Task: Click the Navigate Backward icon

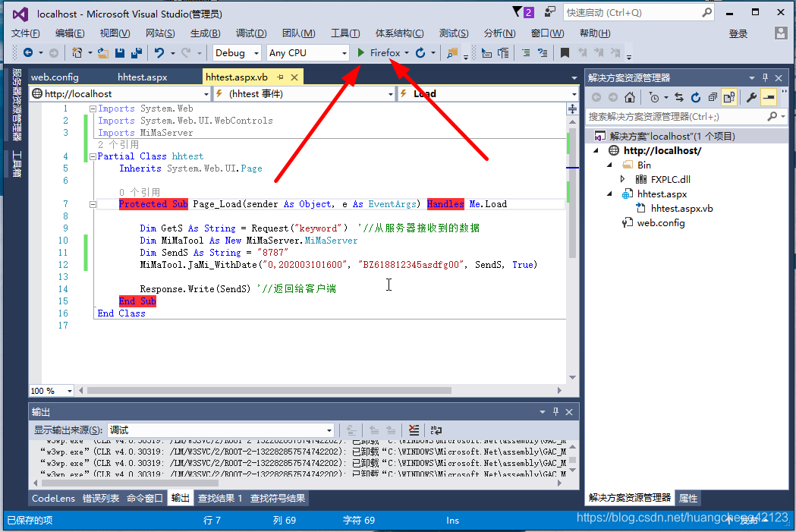Action: click(27, 52)
